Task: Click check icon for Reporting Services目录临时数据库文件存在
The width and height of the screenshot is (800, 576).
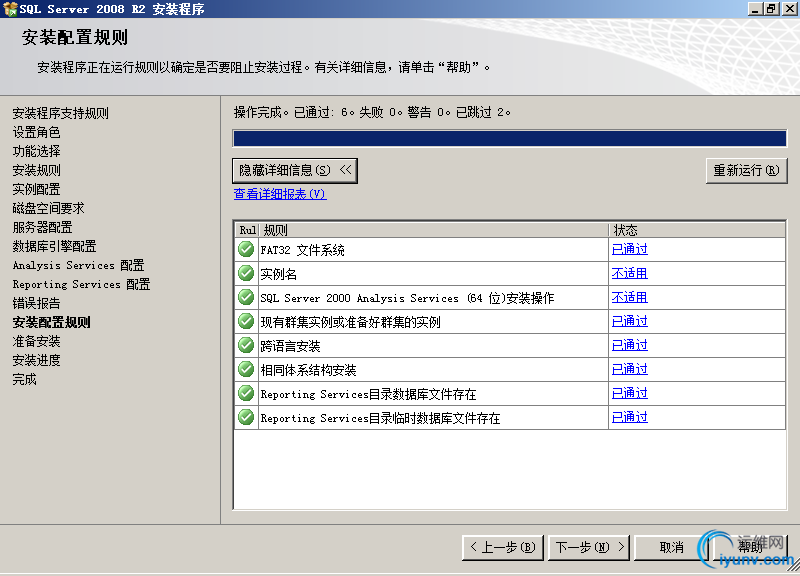Action: (x=246, y=417)
